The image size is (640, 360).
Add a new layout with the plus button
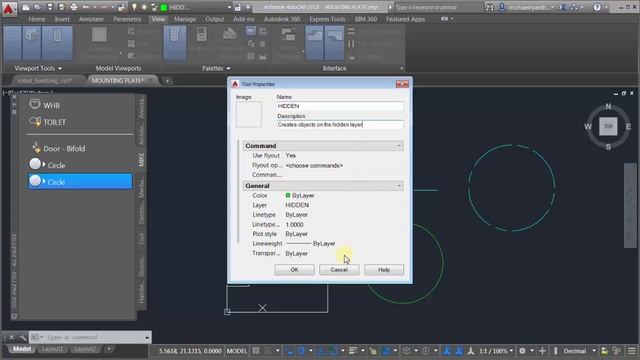coord(109,349)
